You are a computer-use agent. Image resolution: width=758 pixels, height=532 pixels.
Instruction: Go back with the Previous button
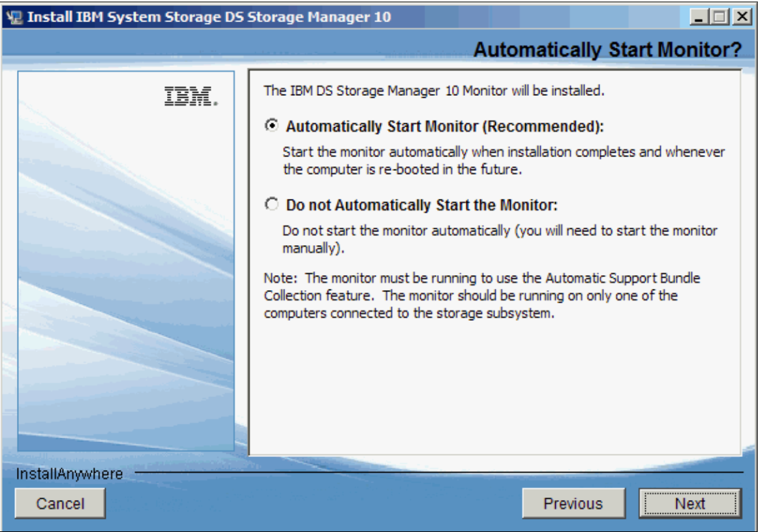coord(573,504)
